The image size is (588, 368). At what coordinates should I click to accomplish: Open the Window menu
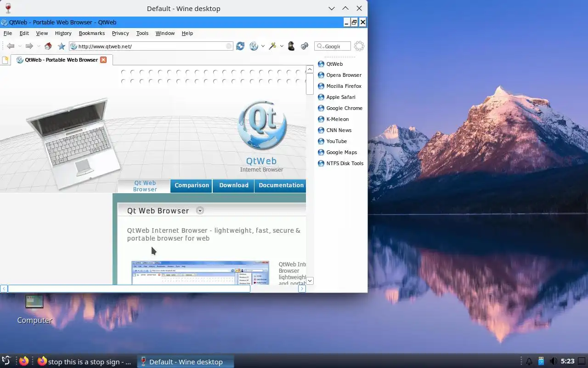pyautogui.click(x=165, y=33)
